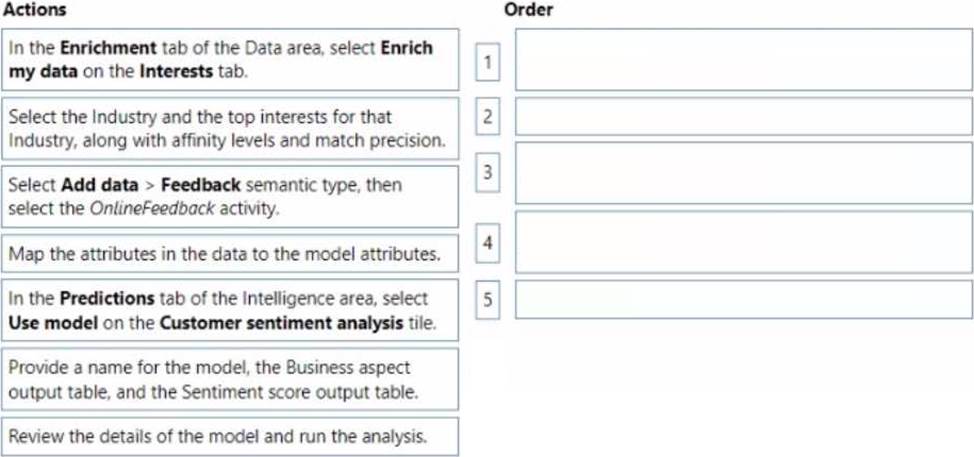Click the number 5 order marker
Viewport: 974px width, 457px height.
pyautogui.click(x=488, y=300)
